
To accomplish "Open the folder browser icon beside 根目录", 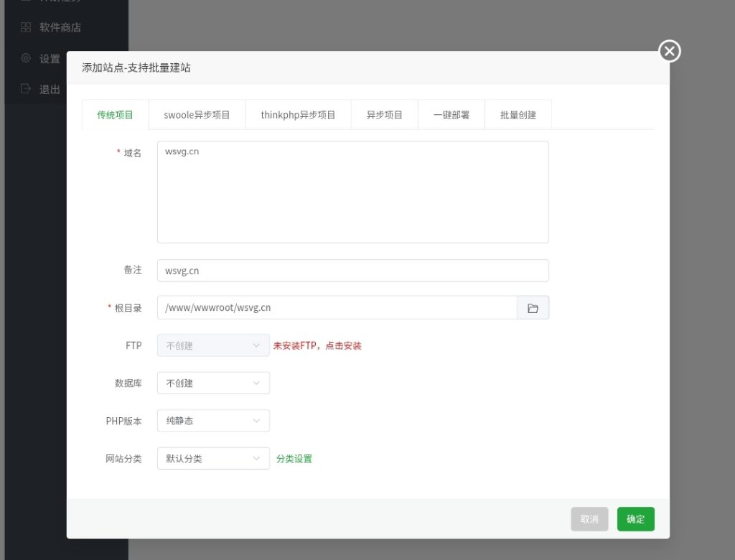I will tap(532, 307).
